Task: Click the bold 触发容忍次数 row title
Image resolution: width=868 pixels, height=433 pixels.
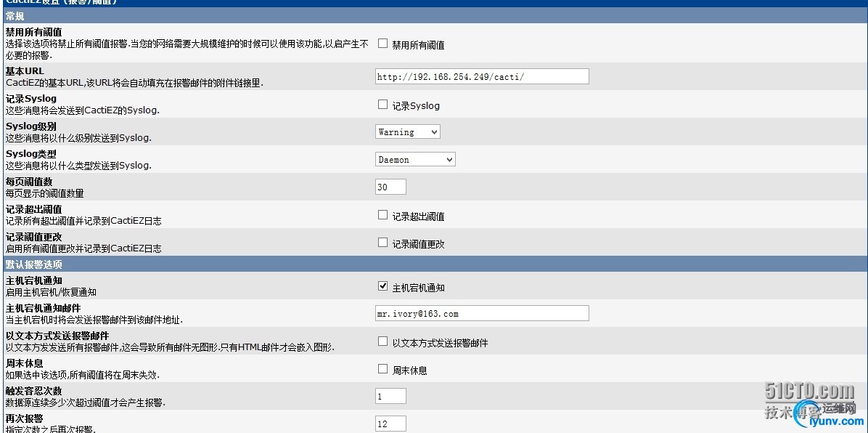Action: point(34,392)
